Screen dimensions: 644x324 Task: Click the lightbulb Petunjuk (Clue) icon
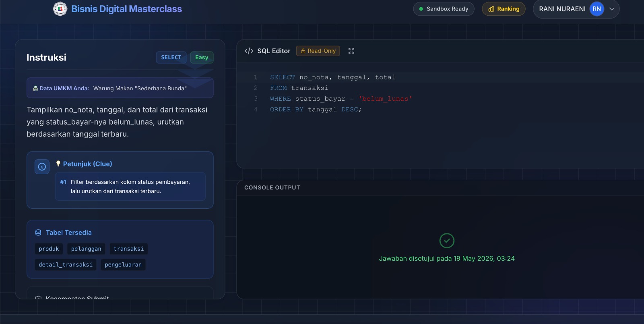click(58, 164)
